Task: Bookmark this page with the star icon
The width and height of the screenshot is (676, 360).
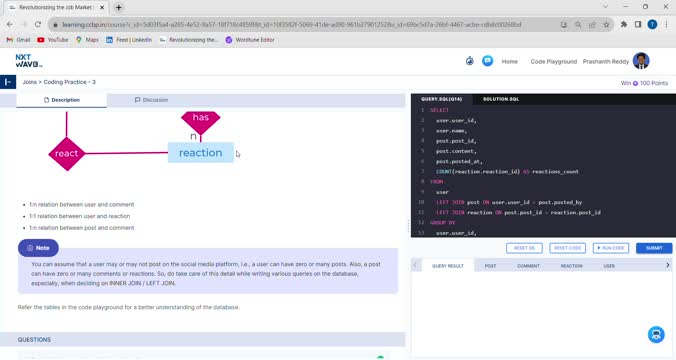Action: click(606, 25)
